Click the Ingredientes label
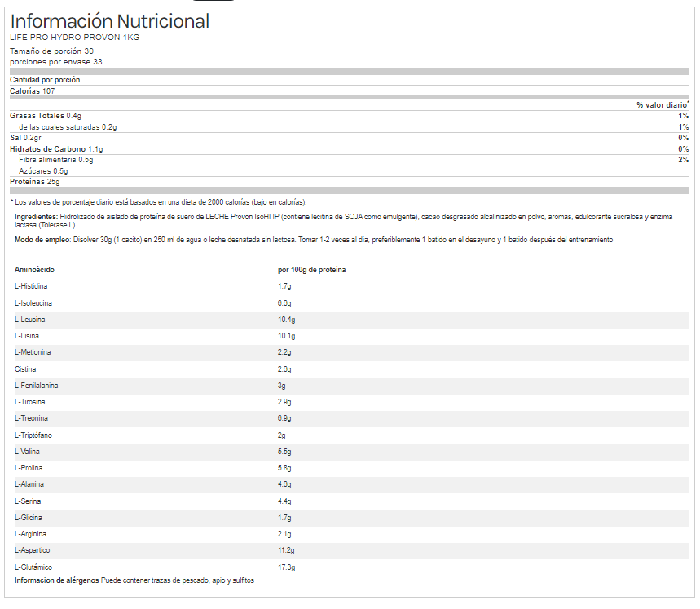 coord(36,218)
